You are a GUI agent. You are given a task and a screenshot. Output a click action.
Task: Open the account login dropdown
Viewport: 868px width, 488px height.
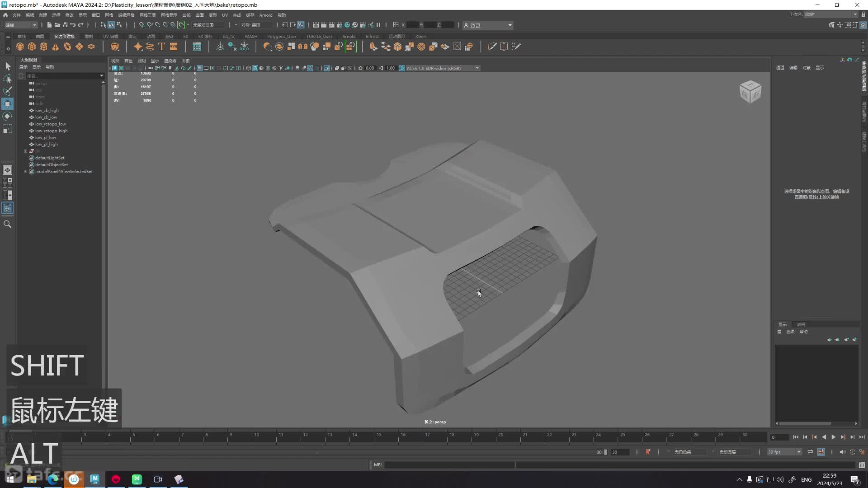[x=488, y=25]
